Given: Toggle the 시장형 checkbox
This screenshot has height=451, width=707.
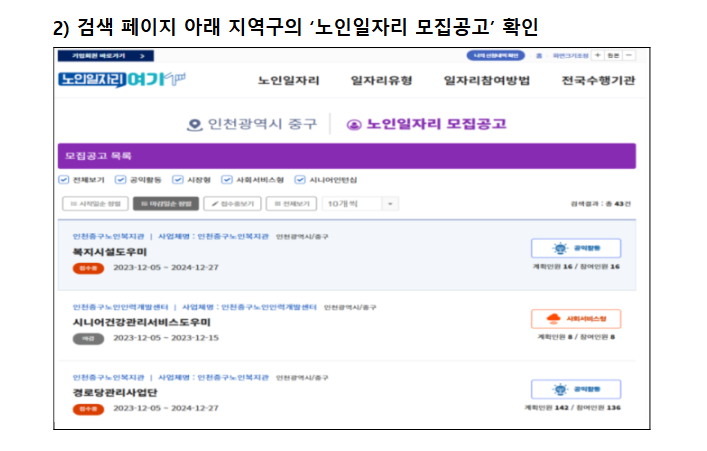Looking at the screenshot, I should tap(178, 179).
